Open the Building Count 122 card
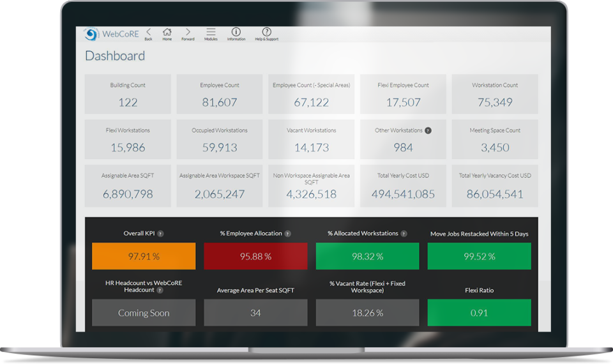 [128, 95]
